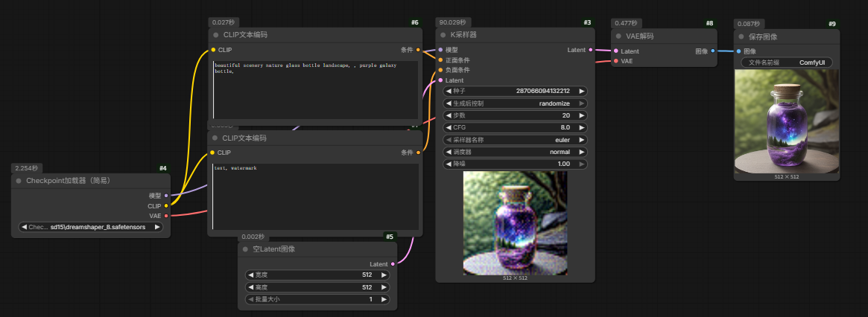Increase 降噪 using its right arrow

pos(582,164)
